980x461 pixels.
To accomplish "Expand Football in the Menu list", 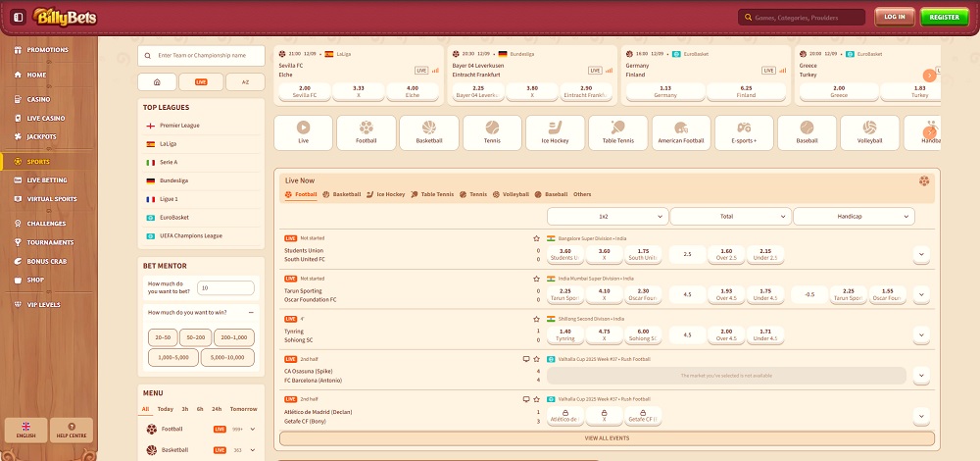I will click(253, 429).
